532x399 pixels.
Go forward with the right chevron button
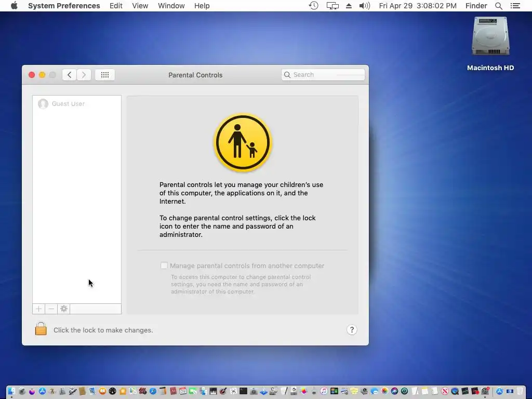tap(84, 75)
